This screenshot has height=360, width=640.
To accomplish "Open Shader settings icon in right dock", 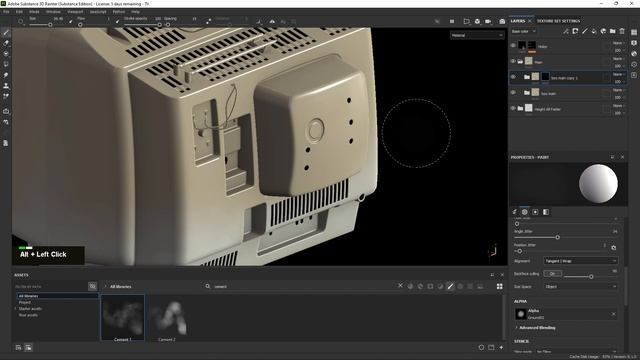I will click(x=634, y=53).
